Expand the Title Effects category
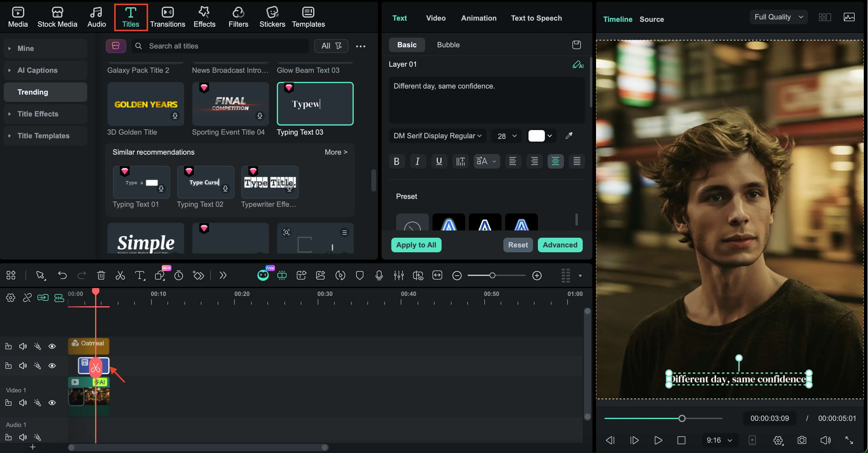Viewport: 868px width, 453px height. click(x=38, y=114)
